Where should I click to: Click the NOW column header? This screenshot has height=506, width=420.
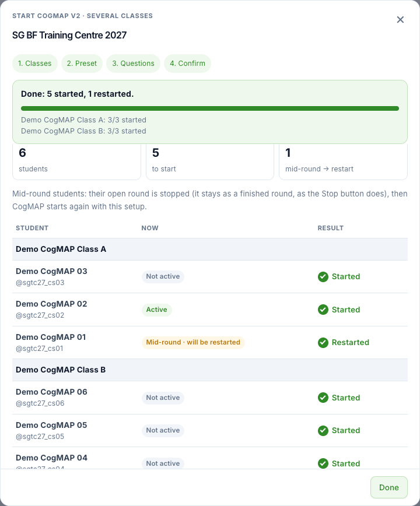150,228
